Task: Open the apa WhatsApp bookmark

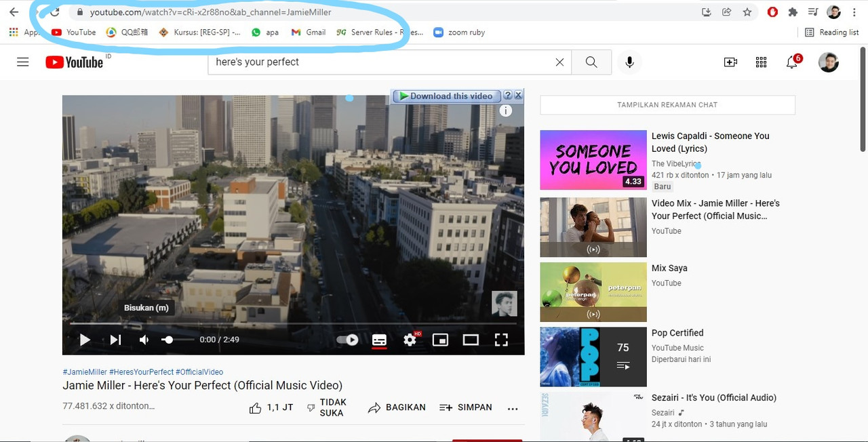Action: point(264,32)
